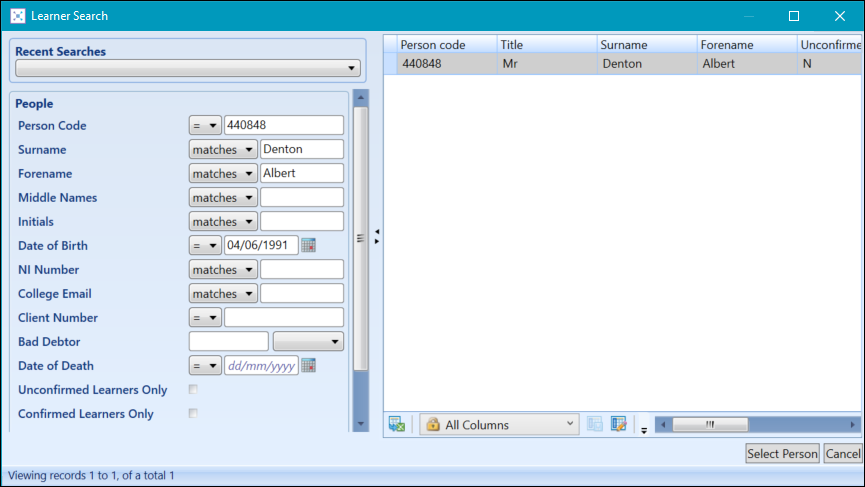Select result row with code 440848
This screenshot has width=865, height=487.
tap(622, 63)
